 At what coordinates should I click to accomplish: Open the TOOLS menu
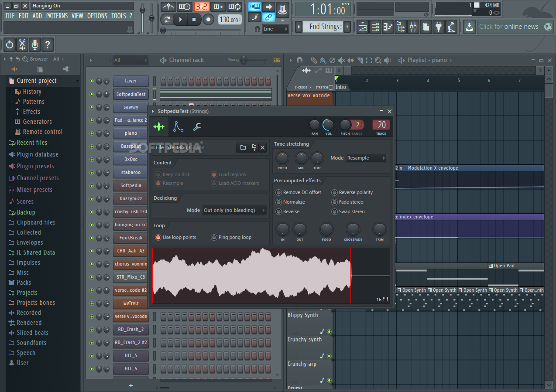coord(118,16)
